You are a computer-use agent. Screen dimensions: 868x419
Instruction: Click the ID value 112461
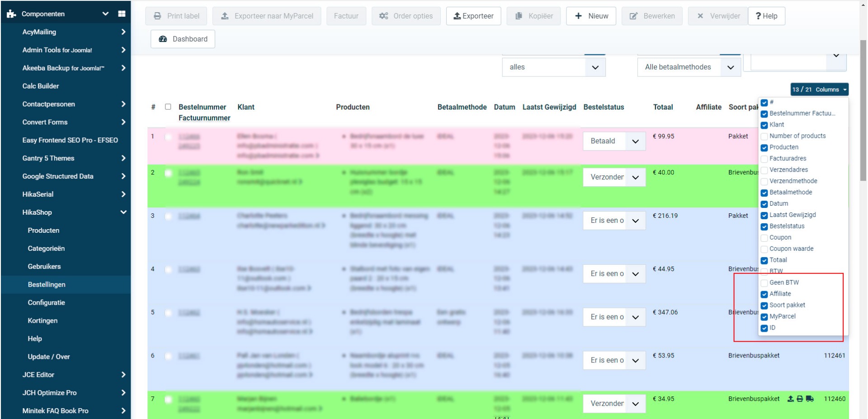pyautogui.click(x=835, y=355)
